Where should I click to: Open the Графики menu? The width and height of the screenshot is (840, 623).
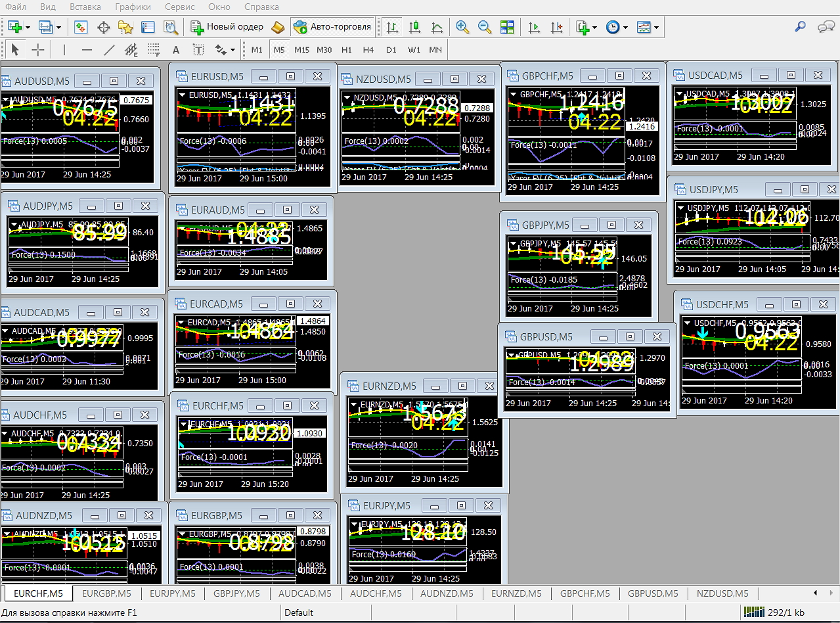click(133, 7)
